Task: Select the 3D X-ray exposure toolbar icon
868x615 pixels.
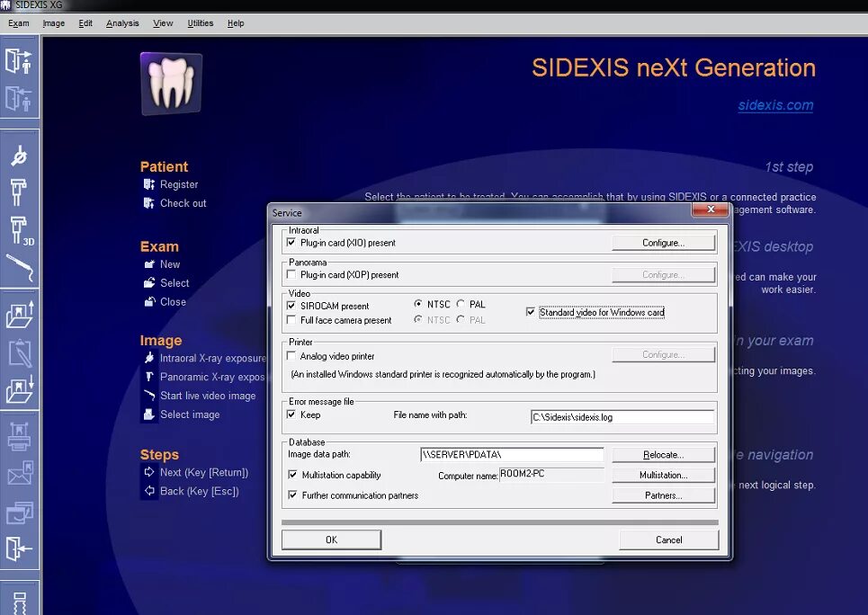Action: (x=21, y=229)
